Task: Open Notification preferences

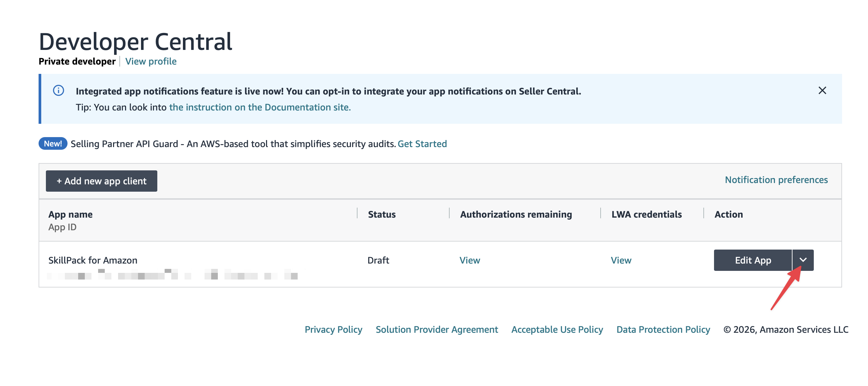Action: [x=776, y=180]
